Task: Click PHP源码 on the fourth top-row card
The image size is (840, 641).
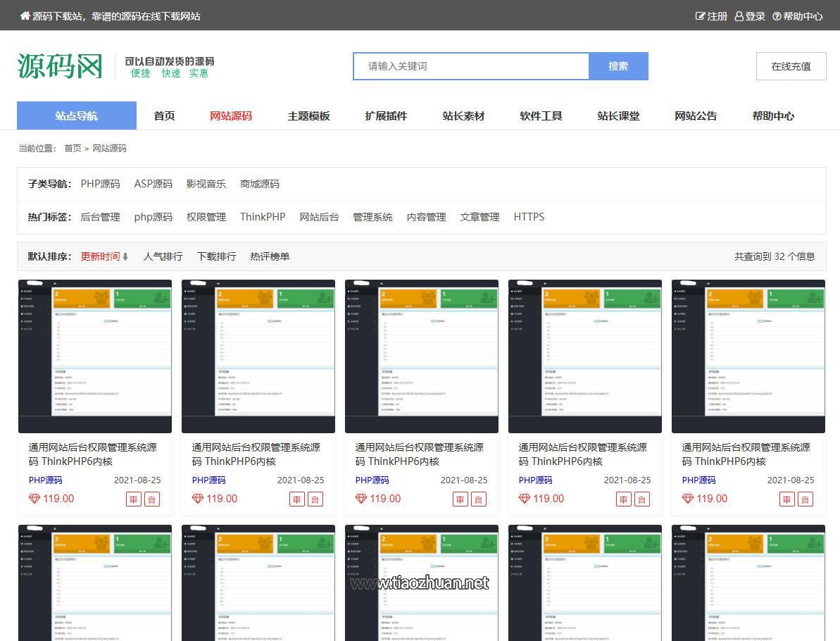Action: pos(535,480)
